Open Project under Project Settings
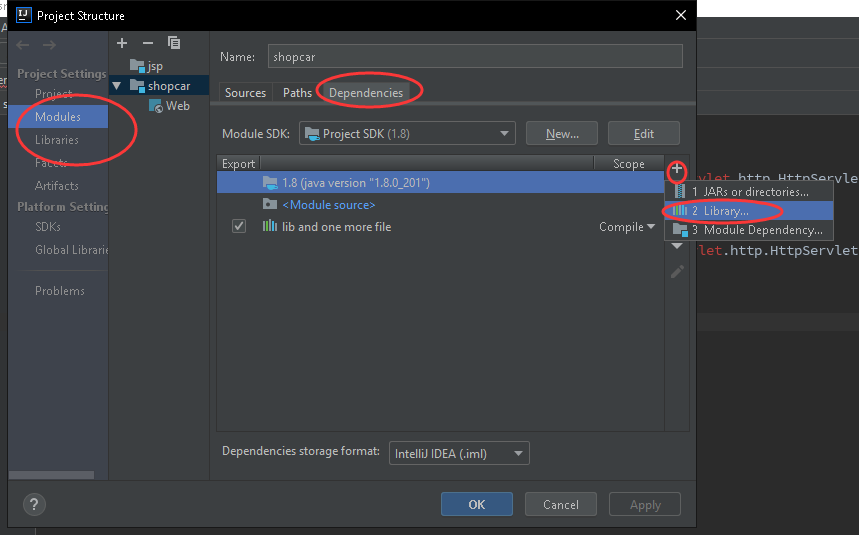Viewport: 859px width, 535px height. tap(54, 94)
